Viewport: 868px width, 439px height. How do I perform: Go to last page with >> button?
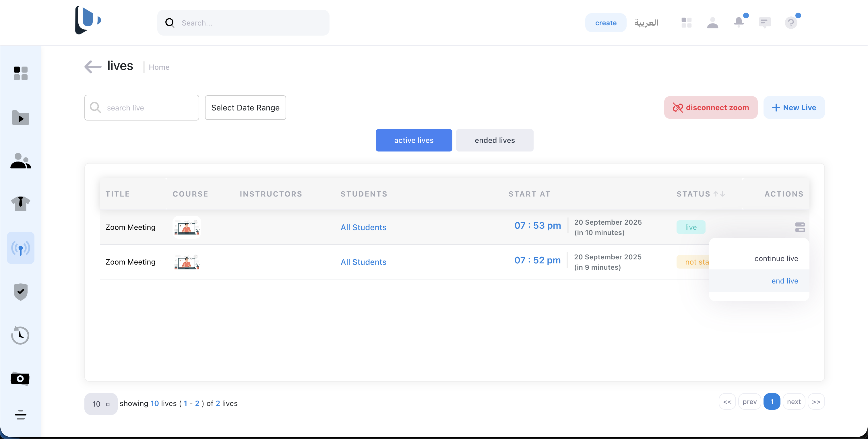click(816, 402)
